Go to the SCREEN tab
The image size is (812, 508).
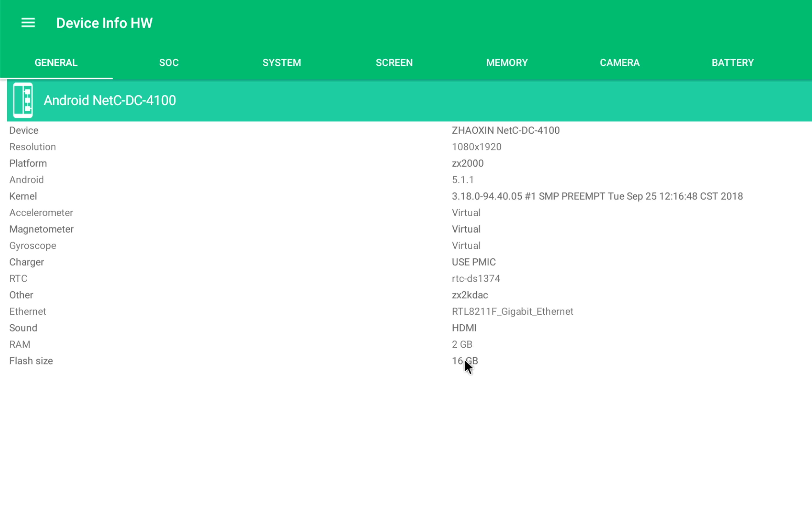pos(394,63)
